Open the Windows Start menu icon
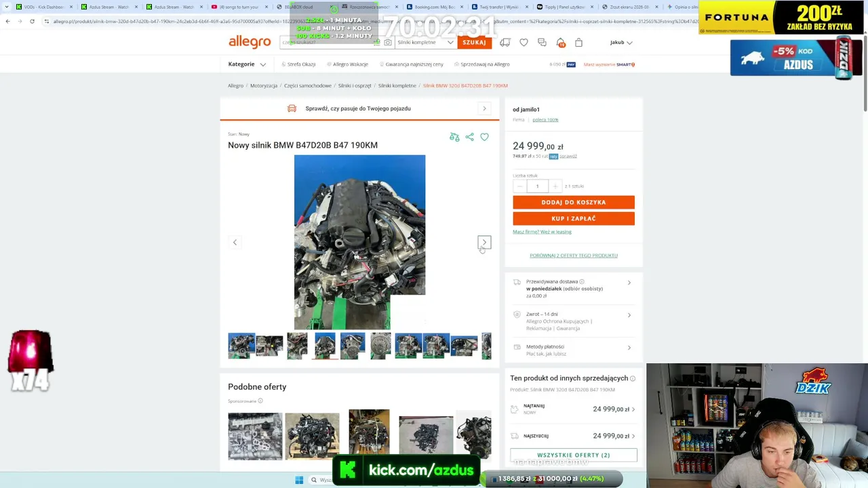The height and width of the screenshot is (488, 868). click(299, 480)
